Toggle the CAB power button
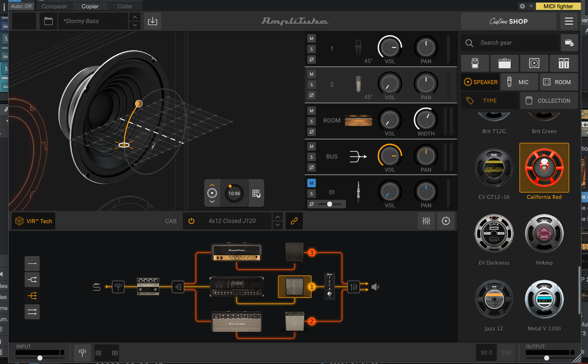Viewport: 588px width, 364px height. click(191, 221)
